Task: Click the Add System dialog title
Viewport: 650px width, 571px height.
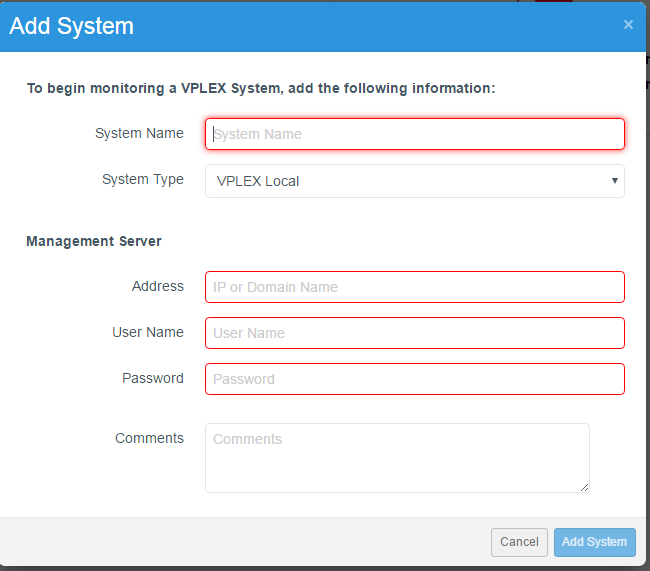Action: pos(71,26)
